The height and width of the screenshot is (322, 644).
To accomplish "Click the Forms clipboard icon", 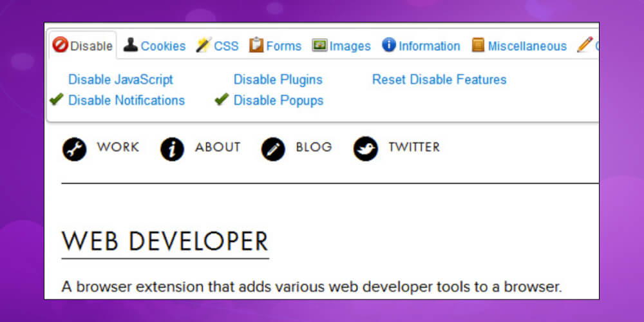I will 256,45.
